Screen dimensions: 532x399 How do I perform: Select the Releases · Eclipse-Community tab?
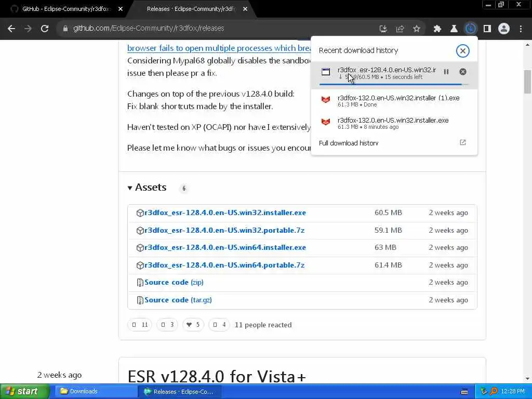coord(191,9)
